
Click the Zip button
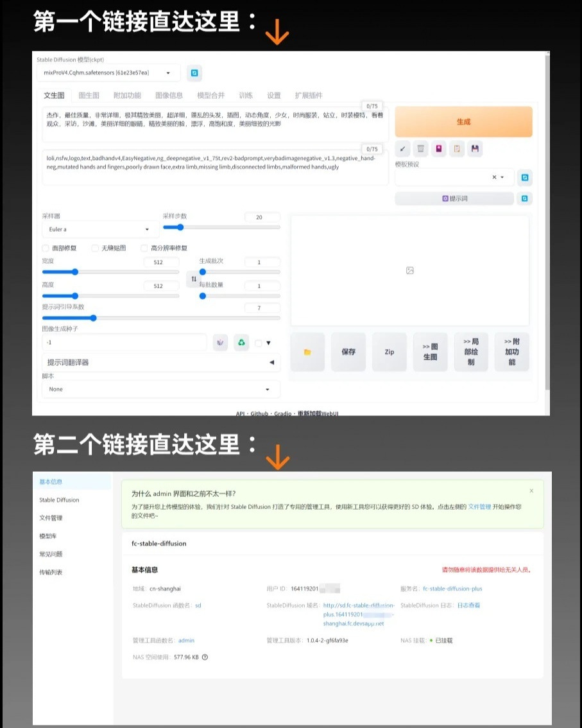tap(389, 352)
